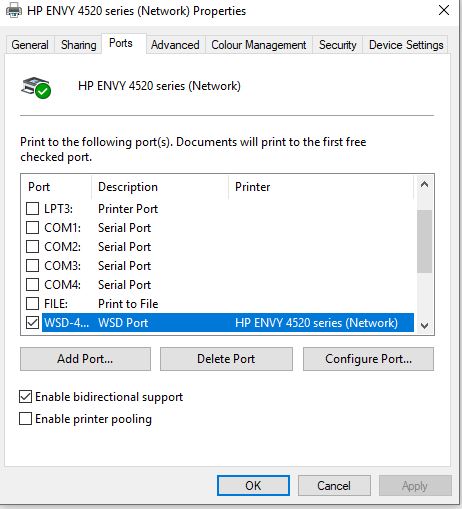Select the COM1: Serial Port description
462x509 pixels.
click(x=124, y=228)
